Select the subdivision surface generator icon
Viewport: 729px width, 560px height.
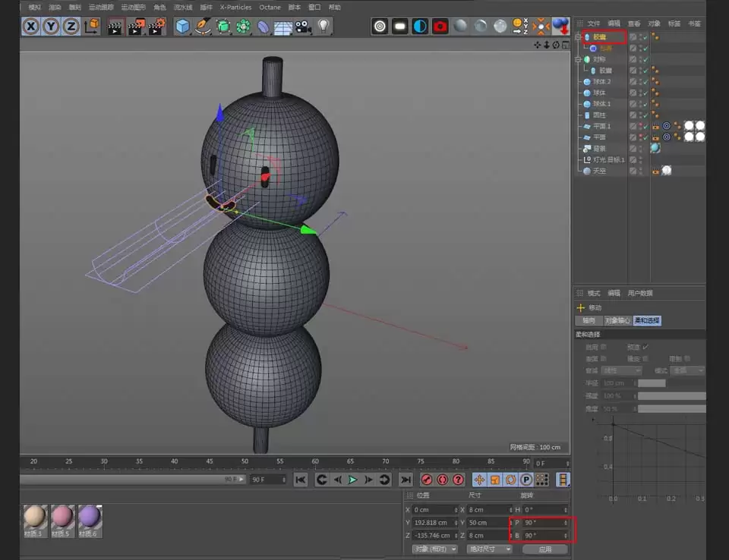[x=222, y=26]
